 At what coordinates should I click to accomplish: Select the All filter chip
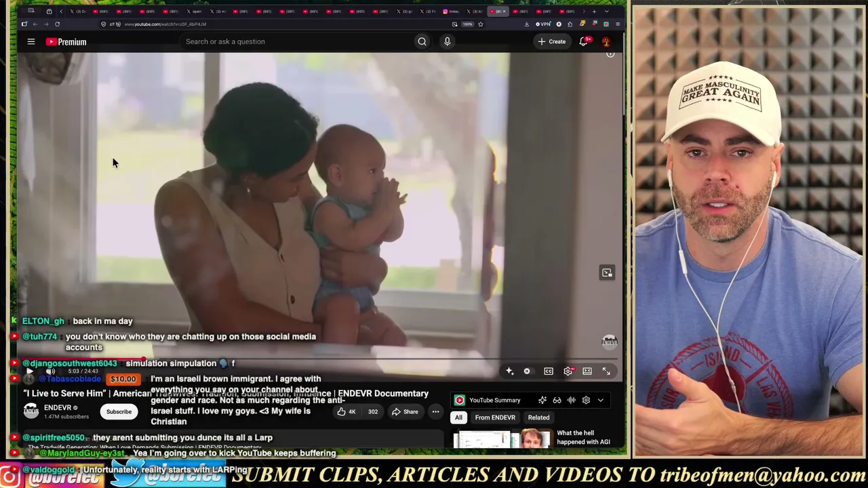point(458,418)
